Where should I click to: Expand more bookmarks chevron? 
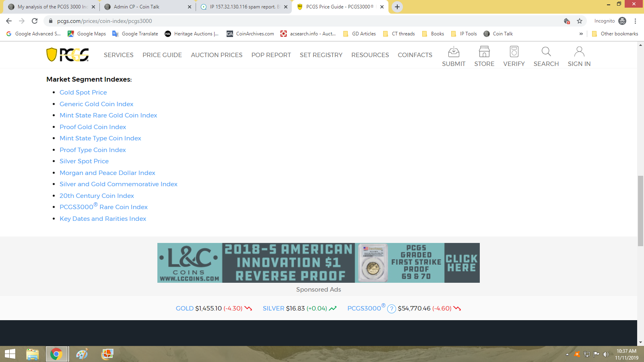[x=581, y=34]
